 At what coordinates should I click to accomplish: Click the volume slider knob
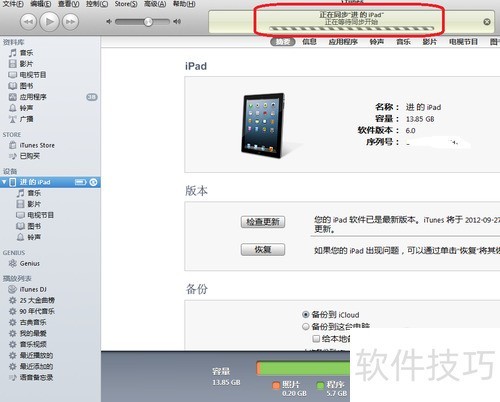click(148, 22)
